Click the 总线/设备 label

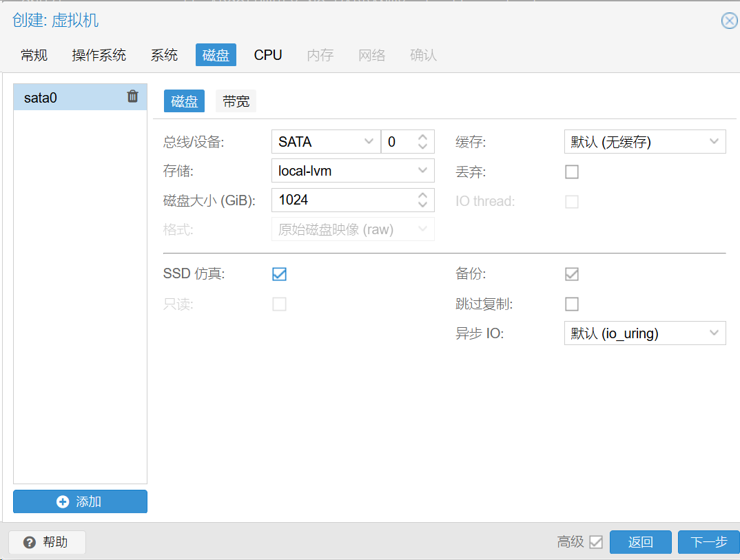click(x=194, y=141)
